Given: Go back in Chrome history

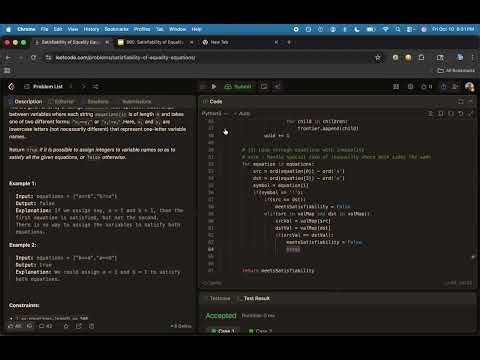Looking at the screenshot, I should pyautogui.click(x=8, y=58).
